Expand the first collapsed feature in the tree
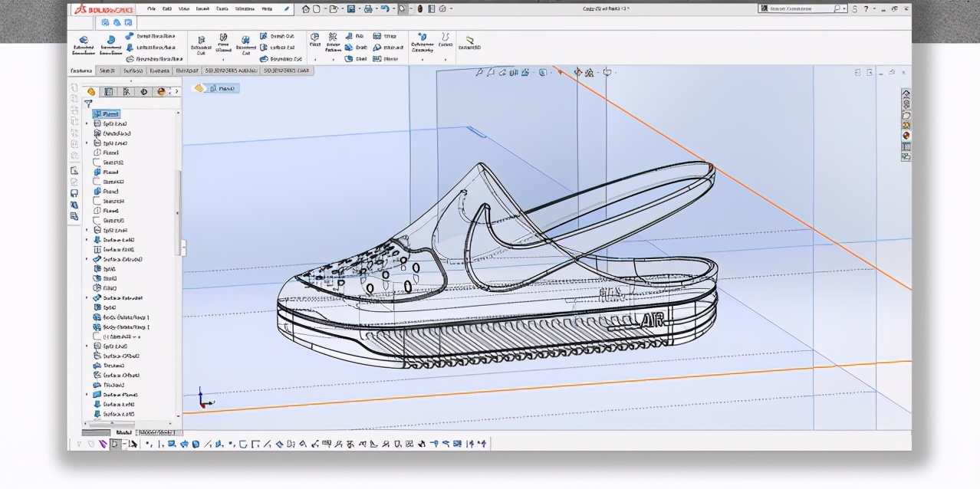980x489 pixels. point(87,123)
